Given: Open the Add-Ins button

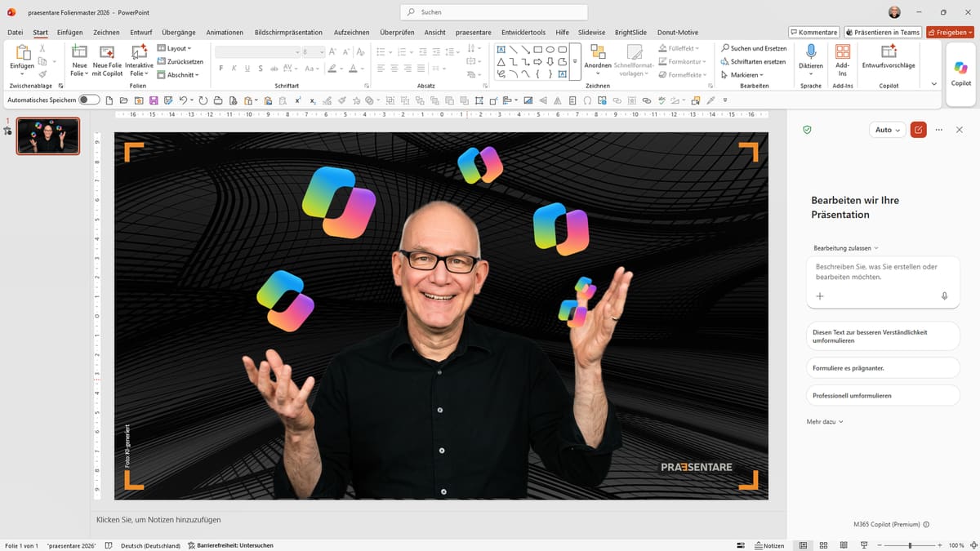Looking at the screenshot, I should tap(842, 60).
